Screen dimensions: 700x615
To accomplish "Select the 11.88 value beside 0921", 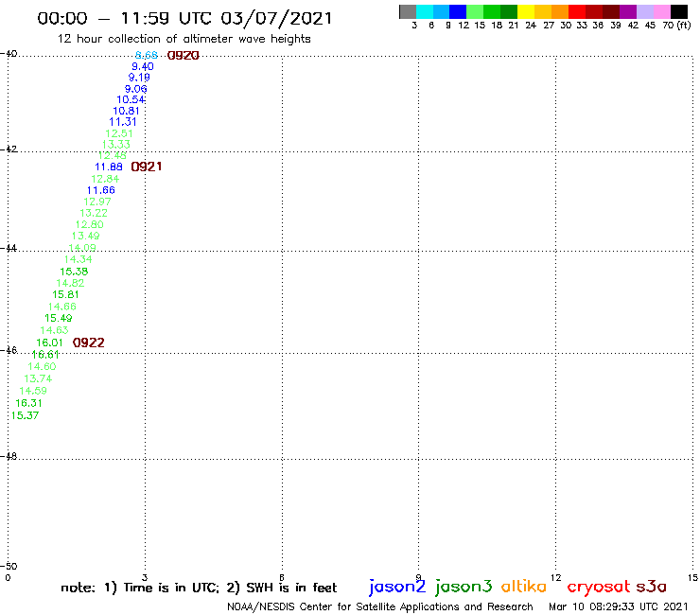I will tap(109, 167).
